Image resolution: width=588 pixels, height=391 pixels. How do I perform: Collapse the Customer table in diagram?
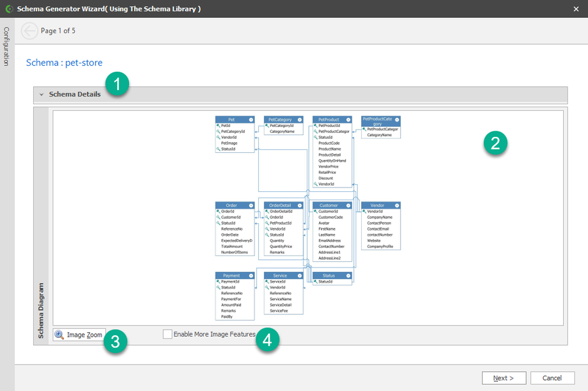click(x=348, y=205)
